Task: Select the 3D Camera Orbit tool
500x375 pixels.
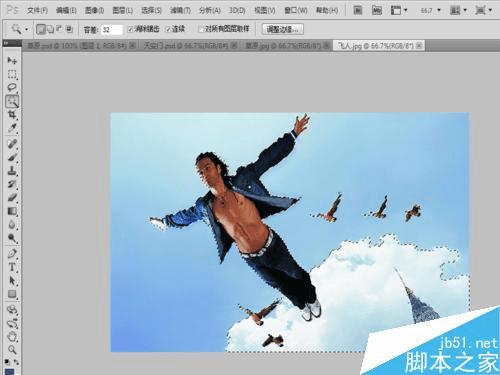Action: click(12, 323)
